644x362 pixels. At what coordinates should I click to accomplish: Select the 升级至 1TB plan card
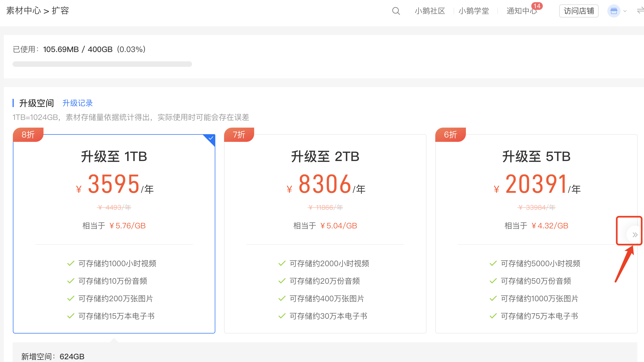pyautogui.click(x=114, y=234)
